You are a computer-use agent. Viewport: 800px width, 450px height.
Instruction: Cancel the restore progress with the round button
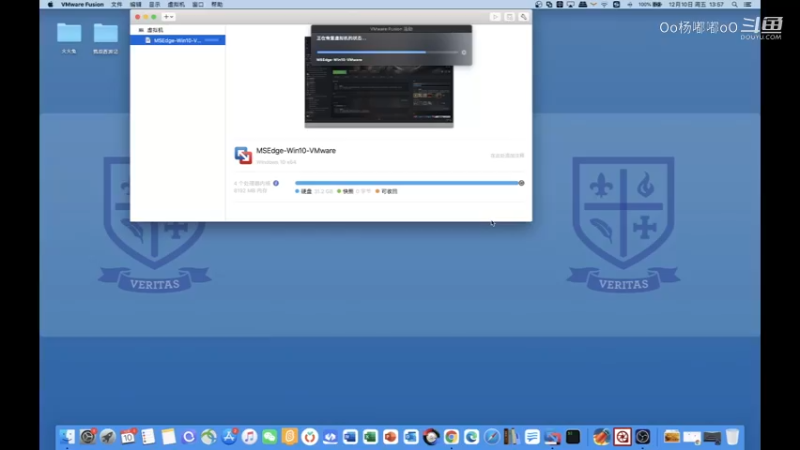[464, 52]
